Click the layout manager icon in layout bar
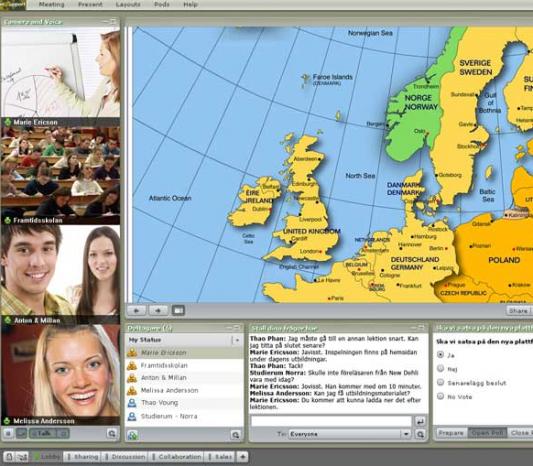The height and width of the screenshot is (466, 533). 23,456
